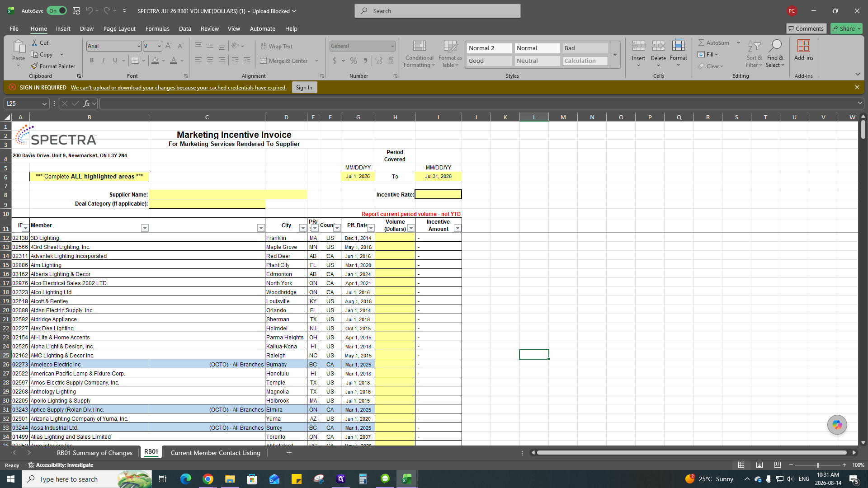Image resolution: width=868 pixels, height=488 pixels.
Task: Open the Incentive Amount filter dropdown
Action: pyautogui.click(x=458, y=228)
